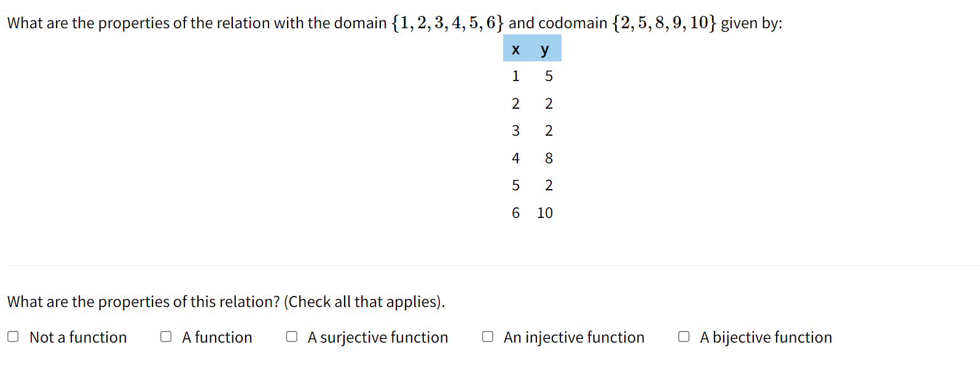
Task: Click the "An injective function" label text
Action: coord(573,336)
